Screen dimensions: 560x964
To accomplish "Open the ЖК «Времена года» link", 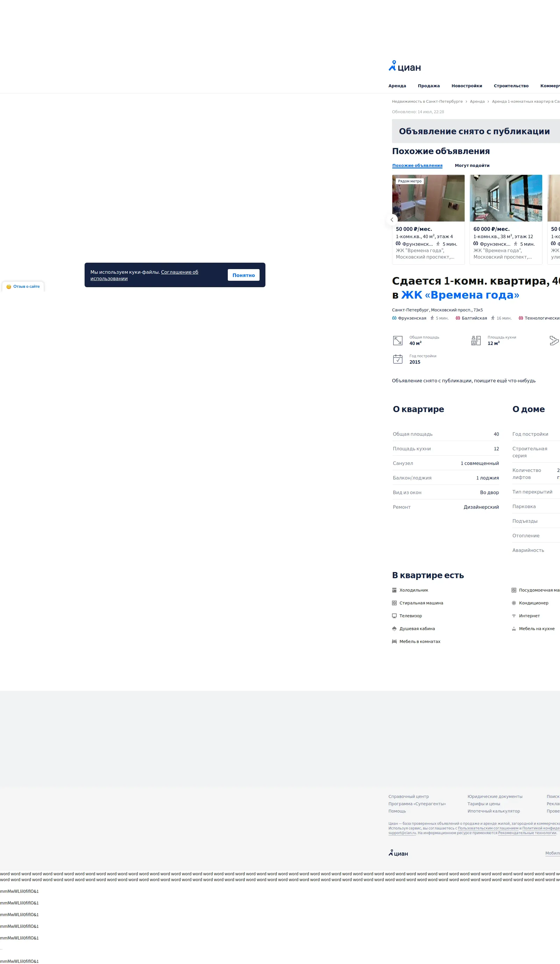I will 460,295.
